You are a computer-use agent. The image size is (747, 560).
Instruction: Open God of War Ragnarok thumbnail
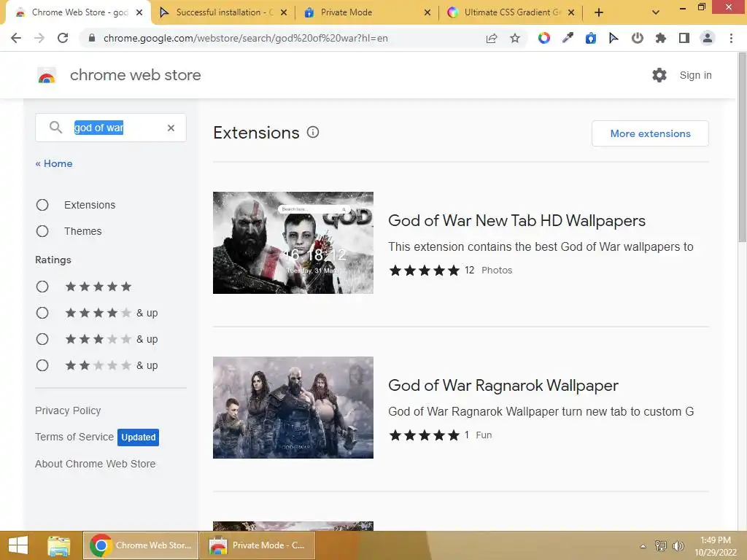pyautogui.click(x=293, y=408)
